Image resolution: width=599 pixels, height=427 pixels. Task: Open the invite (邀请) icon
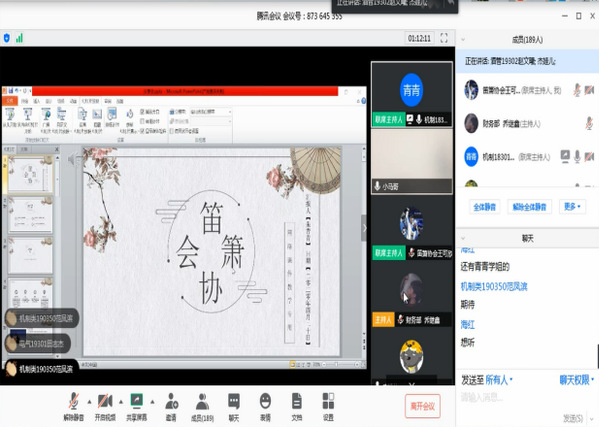coord(171,401)
